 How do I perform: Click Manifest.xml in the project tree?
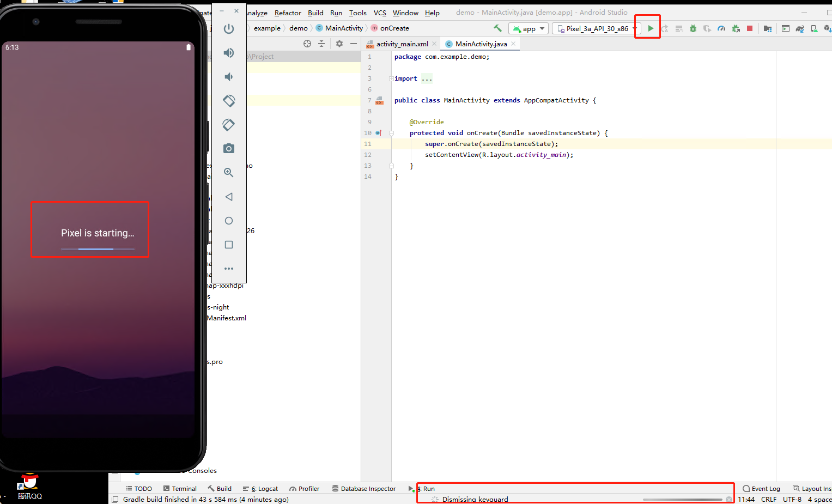tap(227, 318)
